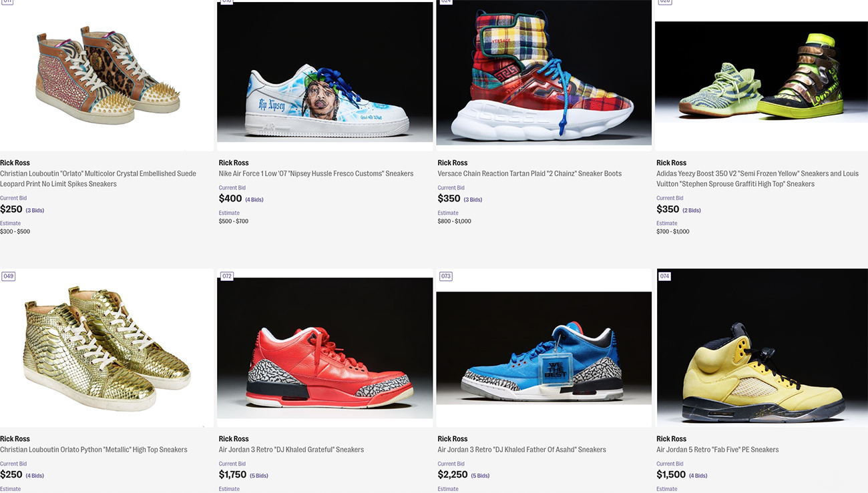This screenshot has width=868, height=493.
Task: Select the yellow Air Jordan 5 Fab Five photo
Action: point(763,348)
